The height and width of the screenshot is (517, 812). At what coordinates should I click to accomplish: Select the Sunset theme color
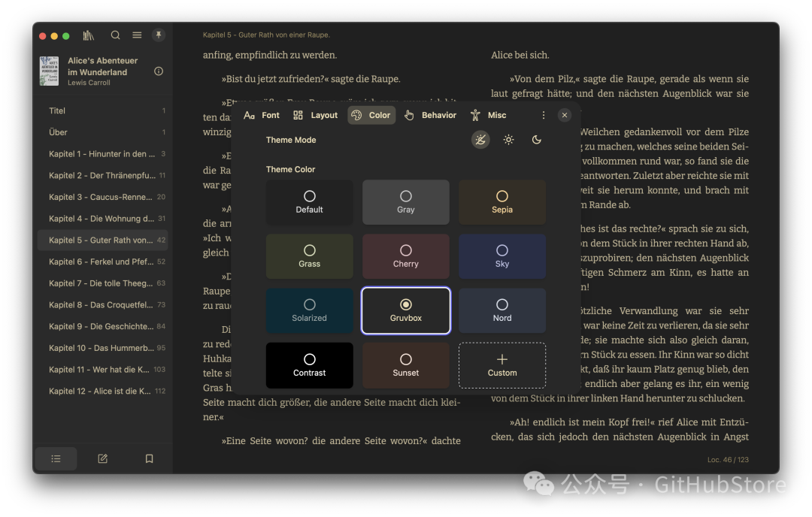406,365
